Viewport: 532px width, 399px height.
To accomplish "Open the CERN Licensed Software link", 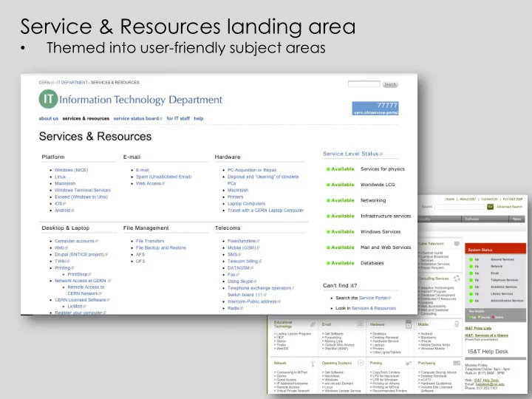I will [x=82, y=300].
